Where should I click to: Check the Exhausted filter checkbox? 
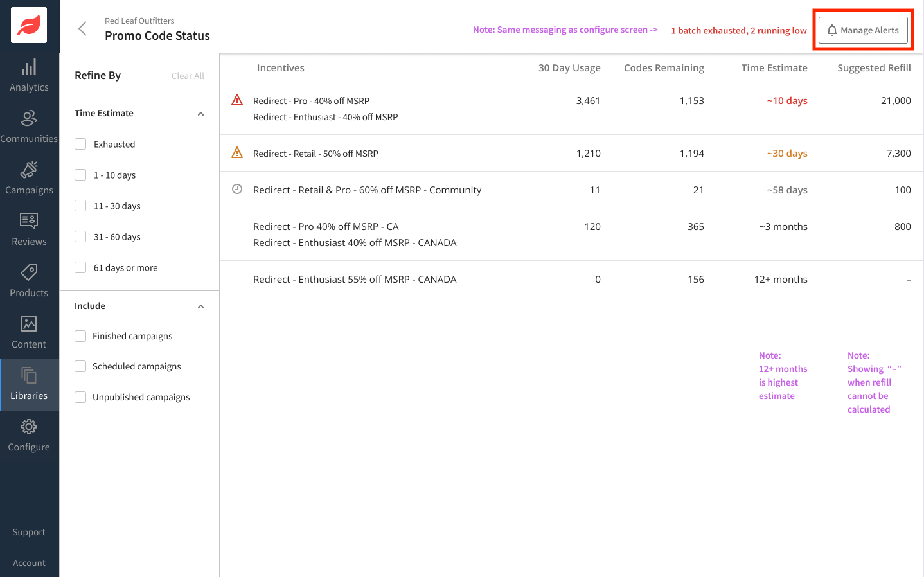pyautogui.click(x=80, y=144)
